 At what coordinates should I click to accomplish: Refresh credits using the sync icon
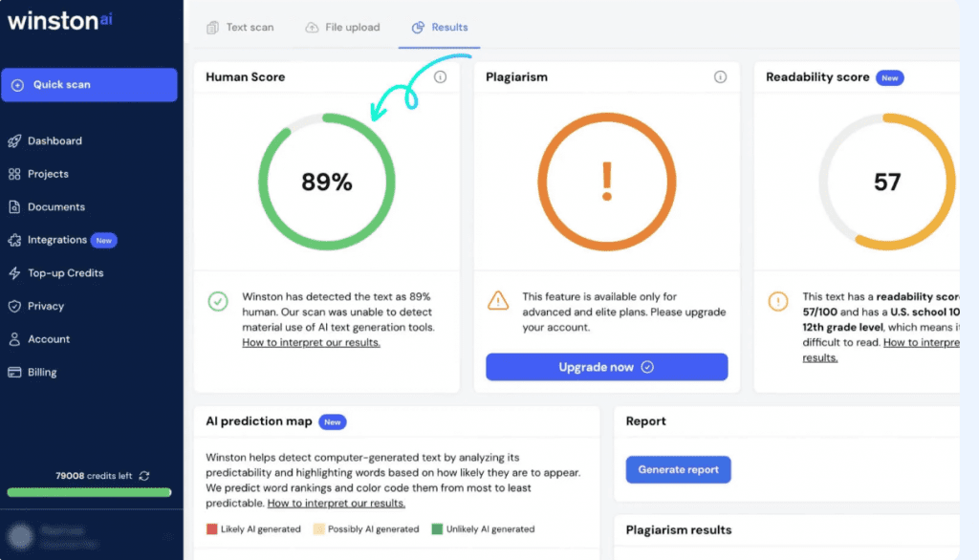[144, 475]
